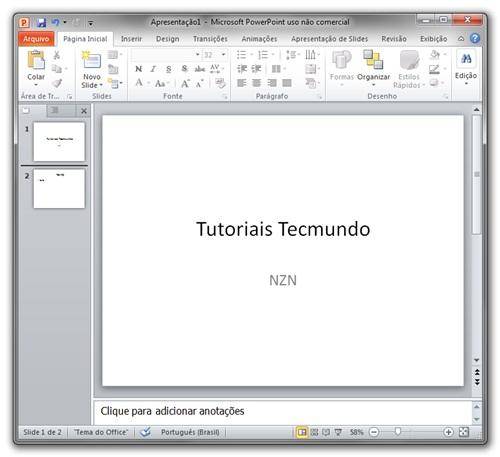Click the Copy icon in clipboard group
Image resolution: width=500 pixels, height=457 pixels.
tap(57, 69)
